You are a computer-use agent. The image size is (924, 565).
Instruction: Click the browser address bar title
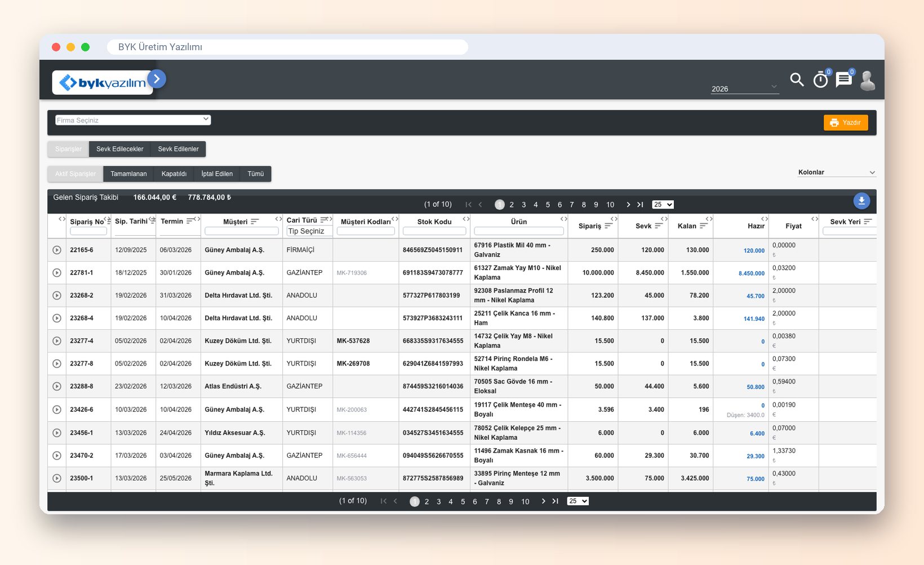[160, 47]
